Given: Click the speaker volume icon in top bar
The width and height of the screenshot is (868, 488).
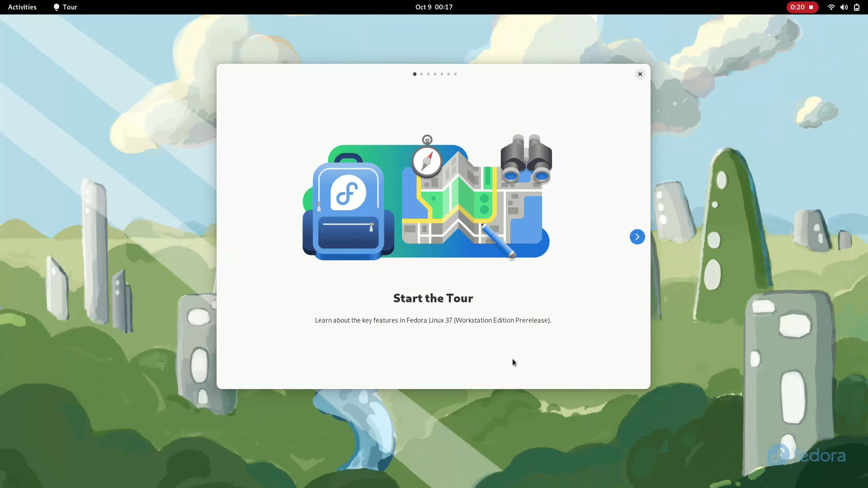Looking at the screenshot, I should coord(844,7).
